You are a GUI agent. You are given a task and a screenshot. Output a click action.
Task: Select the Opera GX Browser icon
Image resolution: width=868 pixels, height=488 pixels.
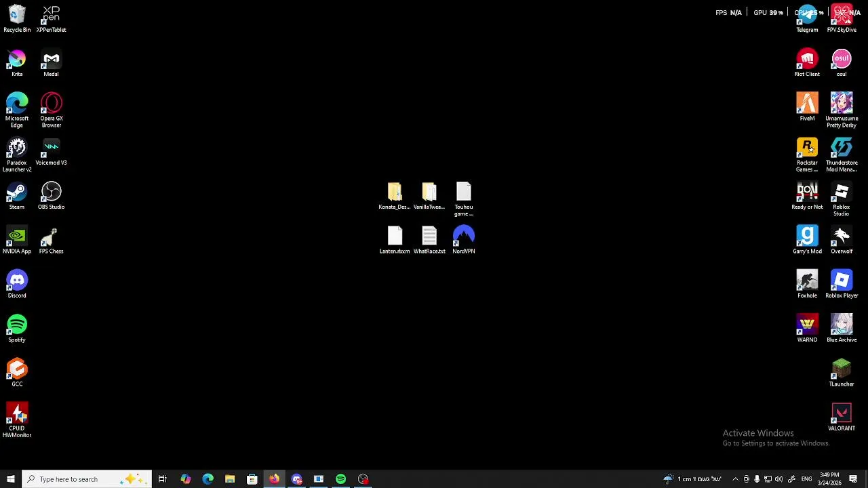[x=51, y=110]
